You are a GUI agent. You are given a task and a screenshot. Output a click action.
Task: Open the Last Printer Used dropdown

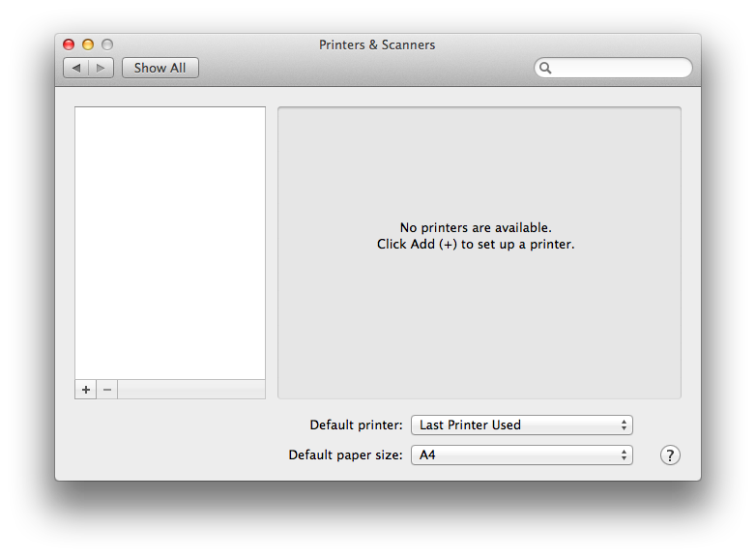(x=512, y=425)
